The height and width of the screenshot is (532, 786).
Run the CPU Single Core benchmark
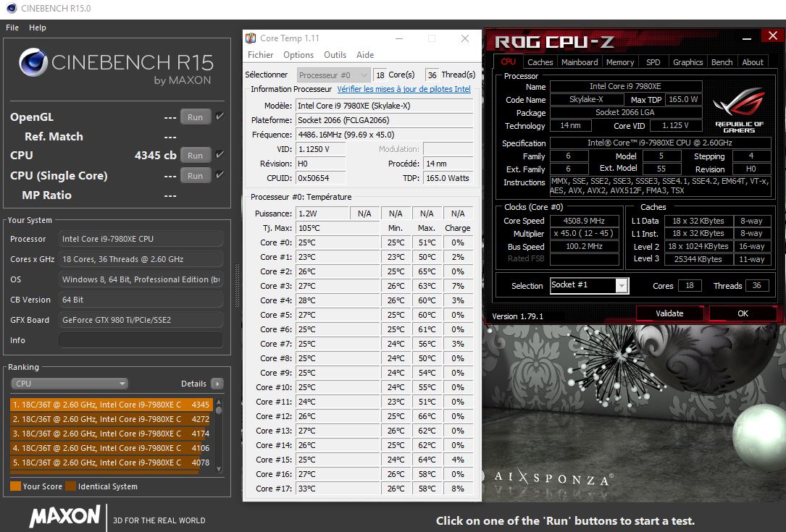[x=196, y=175]
